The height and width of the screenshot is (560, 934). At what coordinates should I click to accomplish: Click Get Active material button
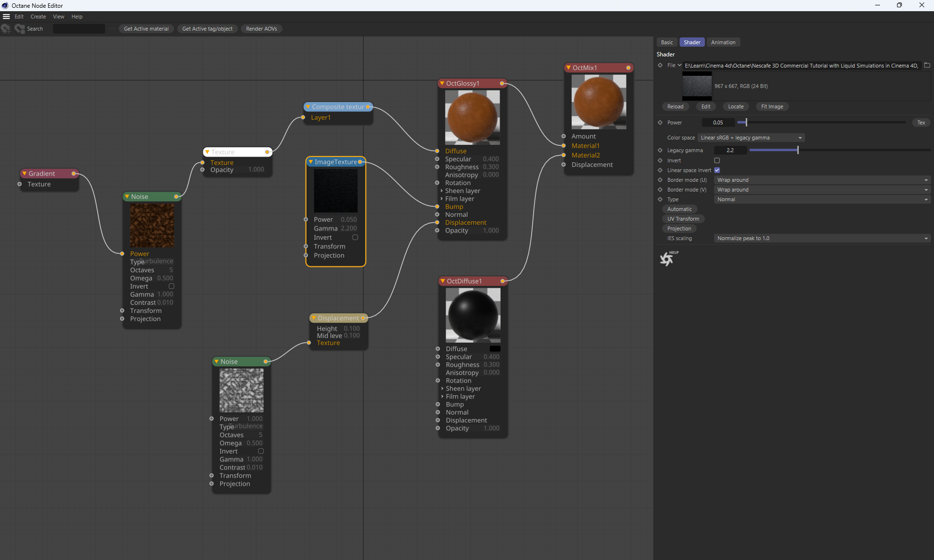[146, 29]
